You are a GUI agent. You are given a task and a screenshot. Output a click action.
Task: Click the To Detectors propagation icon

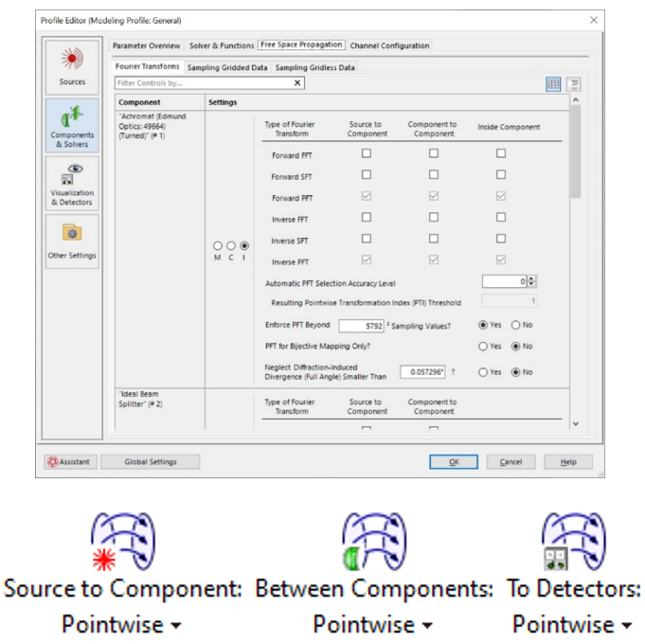point(571,541)
